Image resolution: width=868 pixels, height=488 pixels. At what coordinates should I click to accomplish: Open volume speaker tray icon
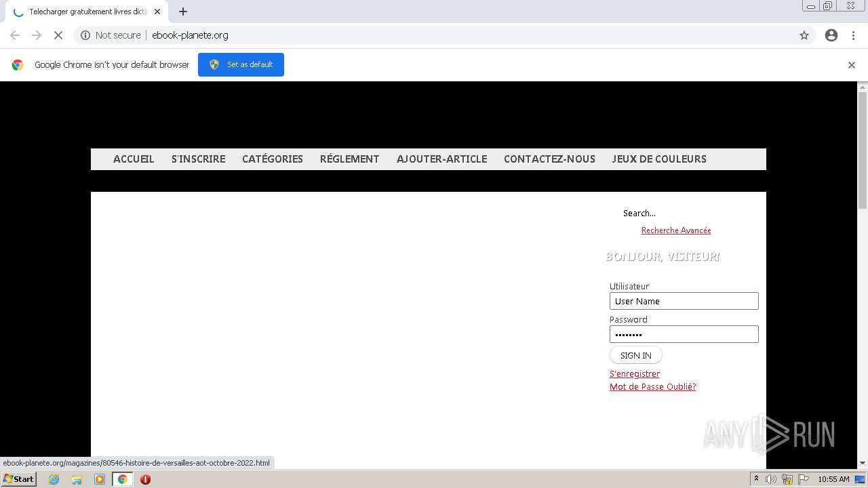(x=771, y=479)
